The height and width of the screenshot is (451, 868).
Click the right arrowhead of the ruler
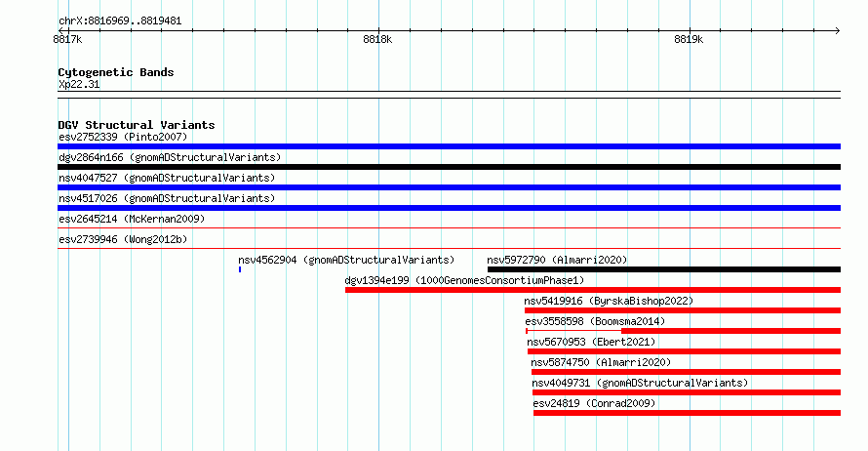click(x=838, y=31)
